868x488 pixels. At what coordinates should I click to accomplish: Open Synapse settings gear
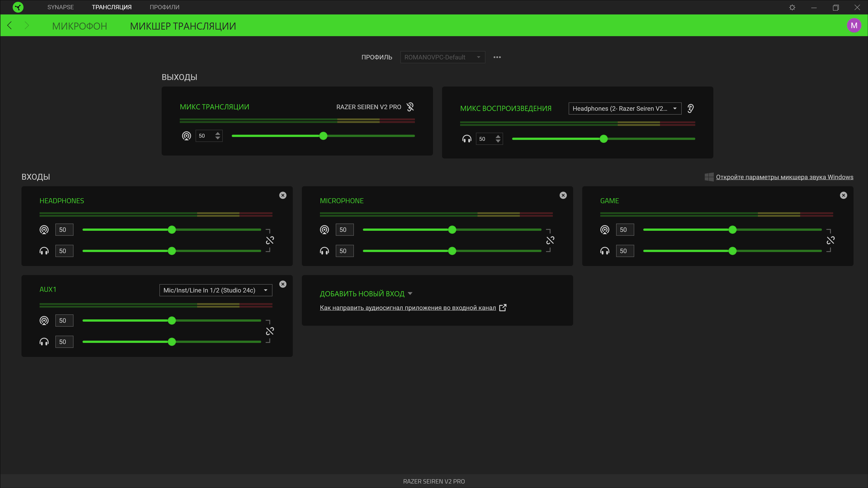coord(792,8)
